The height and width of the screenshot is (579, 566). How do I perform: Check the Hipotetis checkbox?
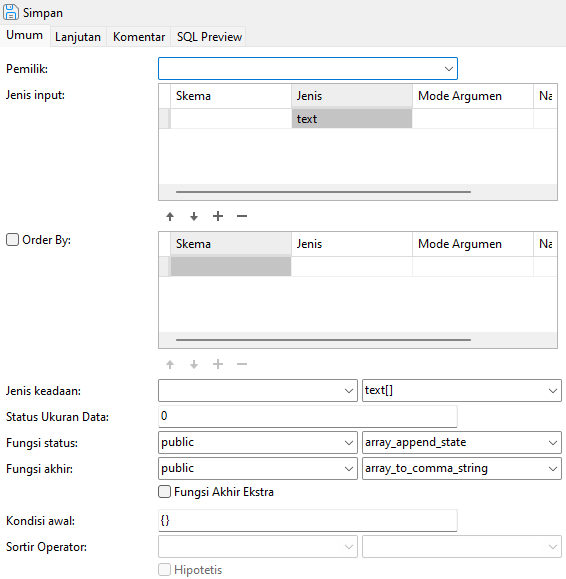[164, 570]
